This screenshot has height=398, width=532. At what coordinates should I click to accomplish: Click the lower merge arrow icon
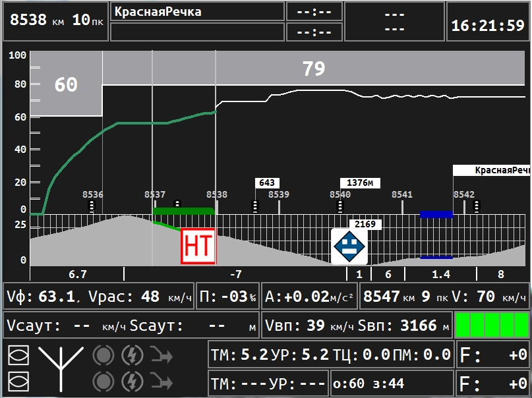click(x=160, y=381)
